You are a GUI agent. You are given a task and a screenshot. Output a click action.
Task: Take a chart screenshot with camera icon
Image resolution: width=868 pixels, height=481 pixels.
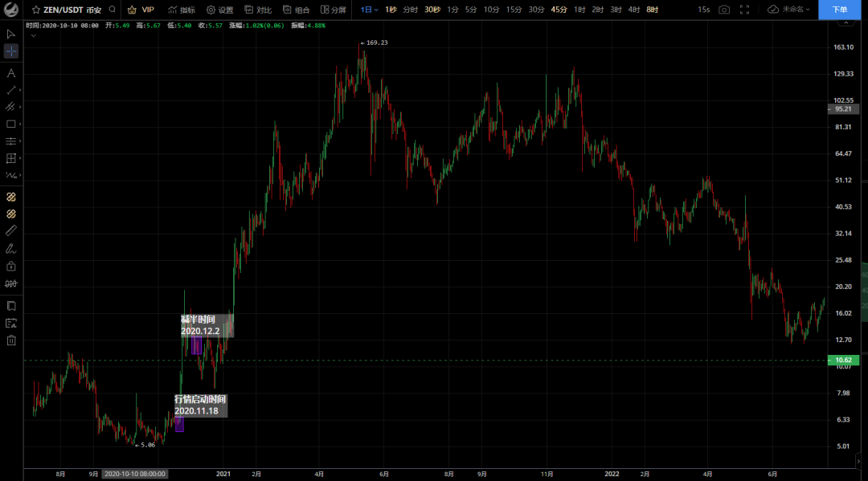click(724, 10)
